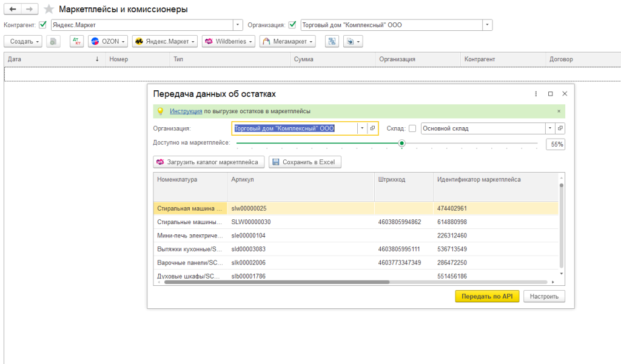Click the toolbar icon right of Мегамаркет

tap(332, 41)
